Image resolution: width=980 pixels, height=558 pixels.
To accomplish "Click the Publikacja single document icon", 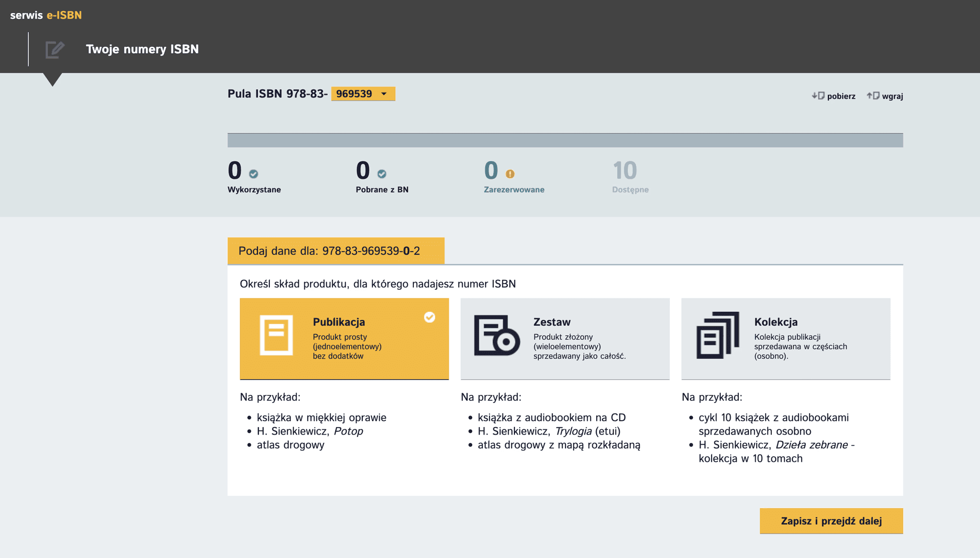I will coord(276,335).
